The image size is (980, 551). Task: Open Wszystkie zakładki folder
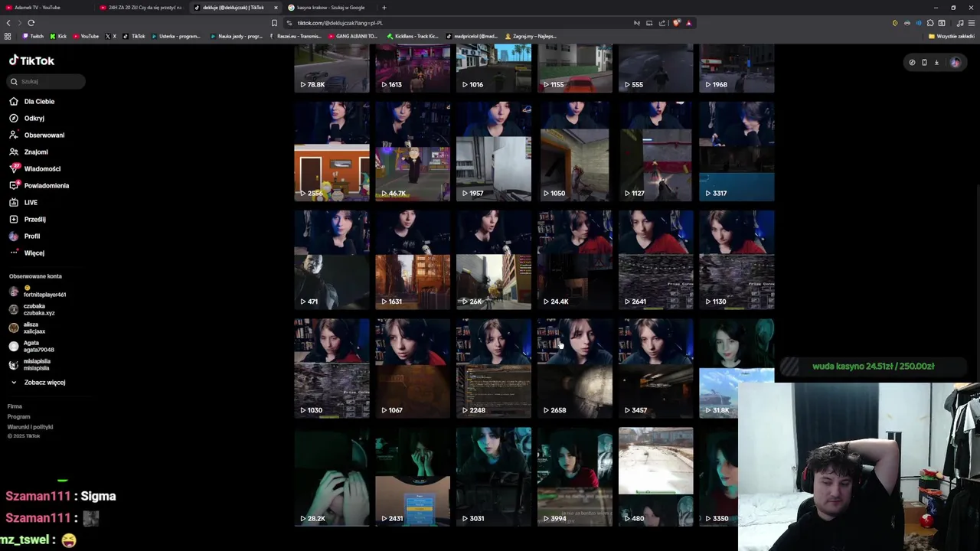952,36
